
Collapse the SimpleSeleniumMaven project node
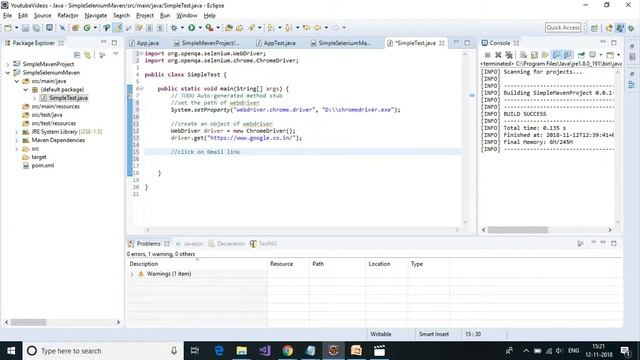click(x=8, y=73)
